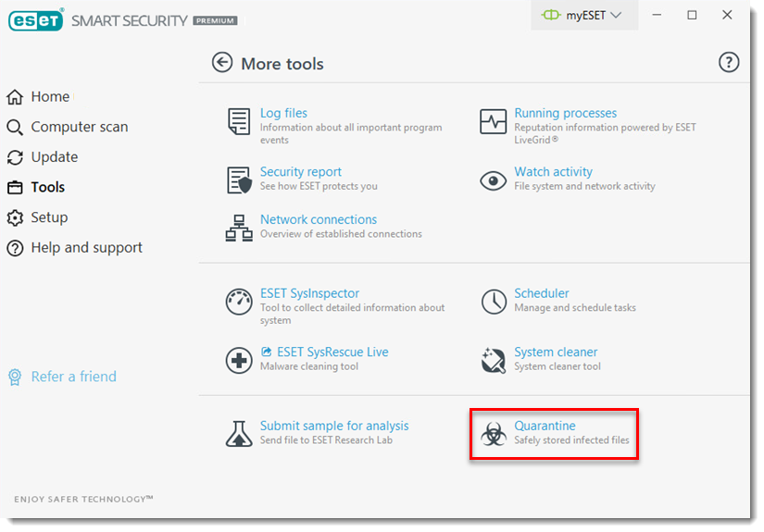Click the PREMIUM badge in title
The width and height of the screenshot is (764, 532).
216,21
